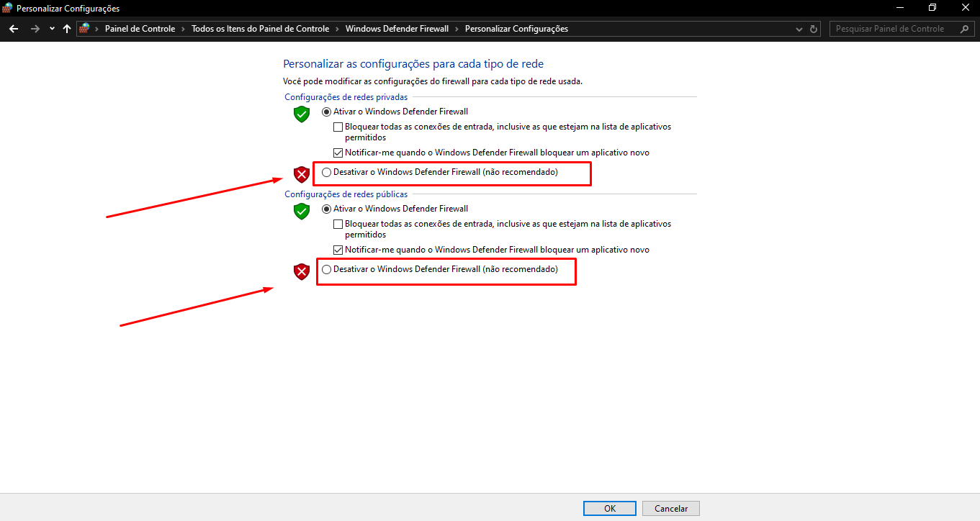Click text Você pode modificar as configurações do firewall
The image size is (980, 521).
coord(433,81)
